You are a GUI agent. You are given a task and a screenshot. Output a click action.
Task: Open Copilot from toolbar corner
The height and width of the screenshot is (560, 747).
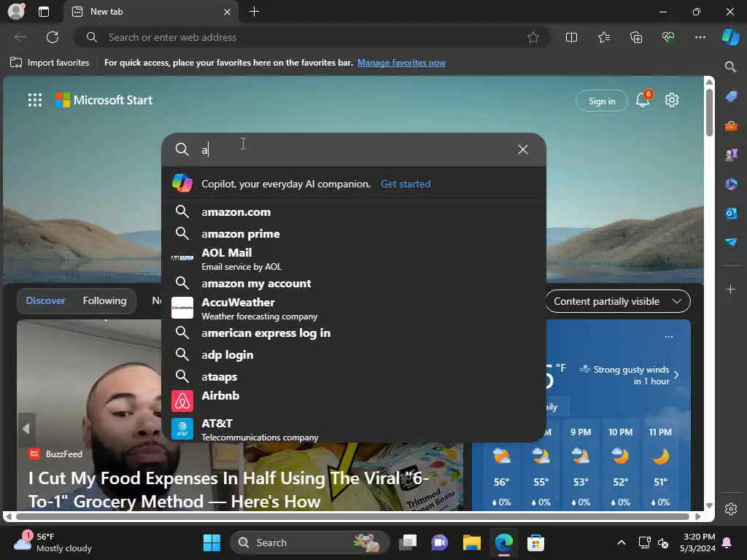click(731, 37)
